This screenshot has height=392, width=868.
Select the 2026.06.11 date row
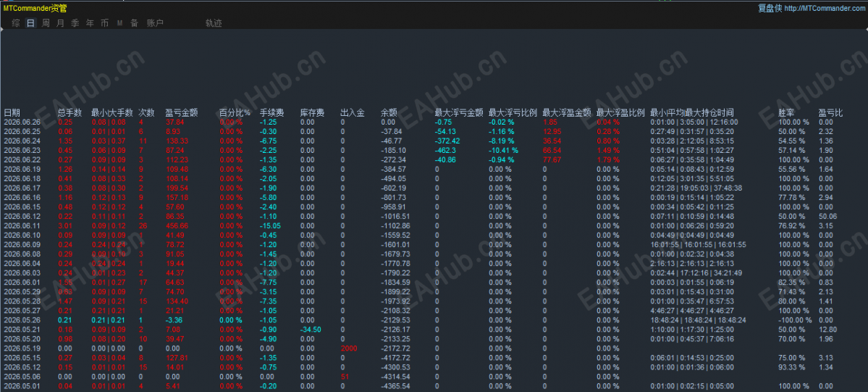click(22, 225)
